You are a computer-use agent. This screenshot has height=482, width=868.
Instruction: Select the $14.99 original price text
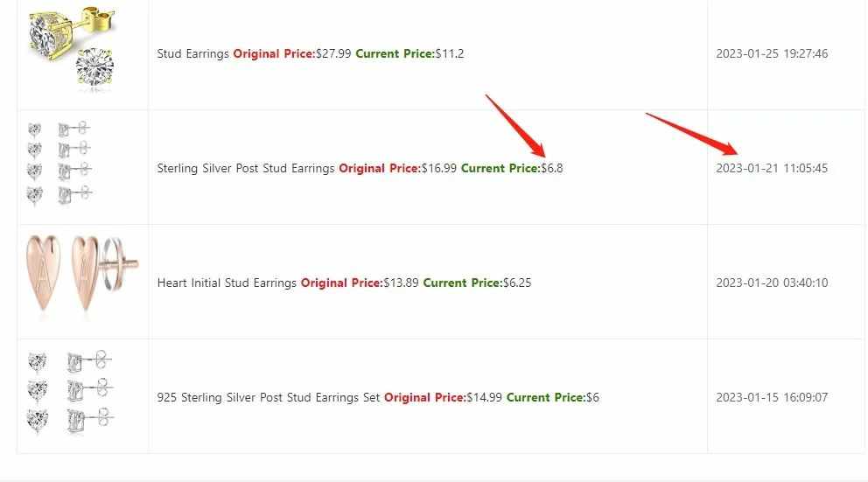(x=485, y=397)
